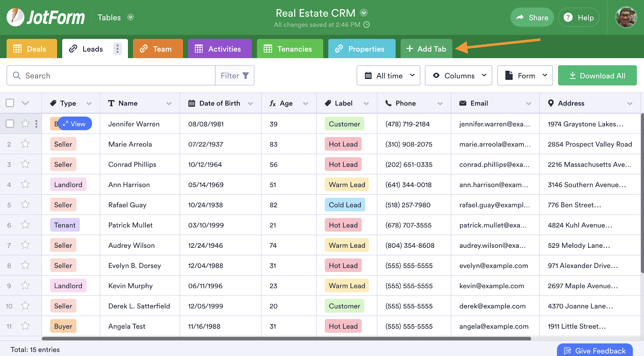Expand the Type column menu arrow

click(89, 103)
